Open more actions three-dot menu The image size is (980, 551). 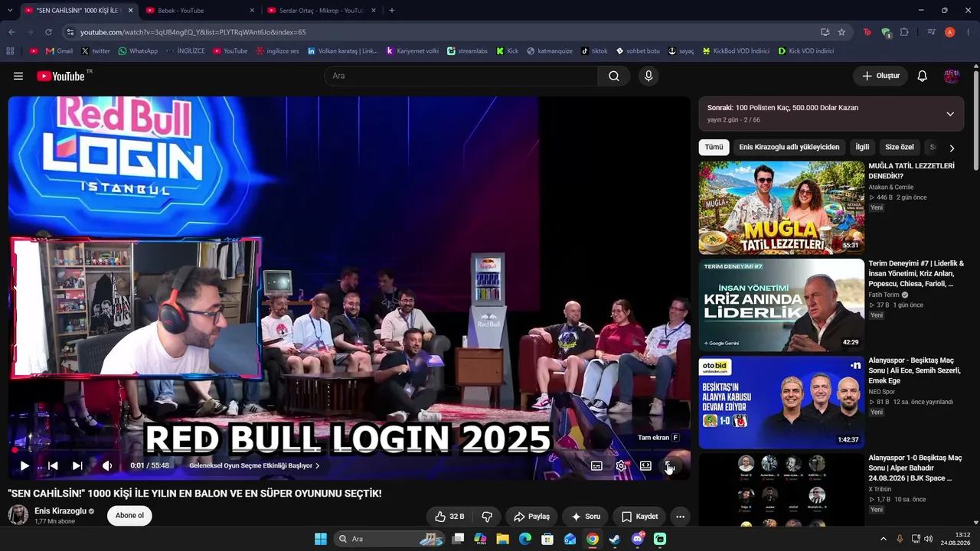click(x=680, y=517)
